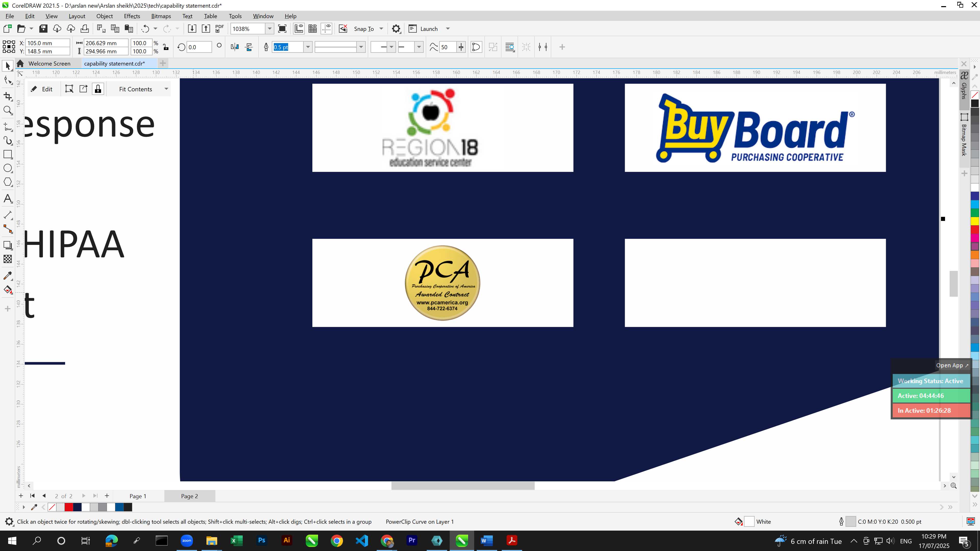Select the Crop tool
Image resolution: width=980 pixels, height=551 pixels.
click(8, 96)
